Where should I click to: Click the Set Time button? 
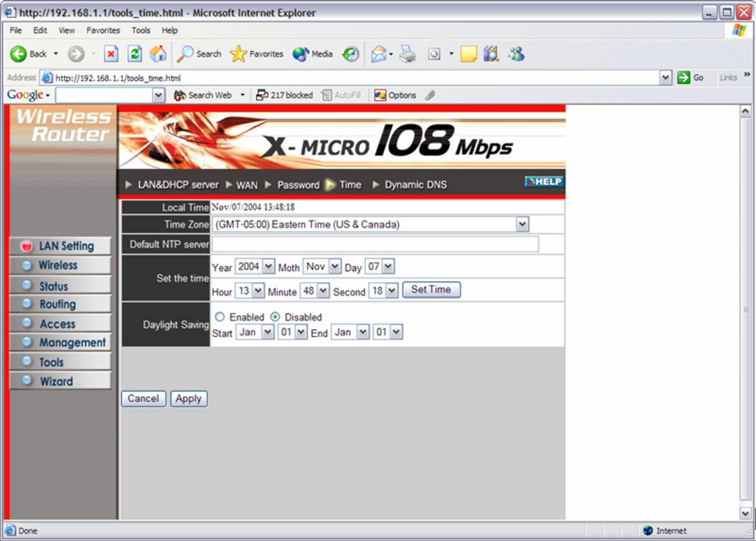coord(431,289)
